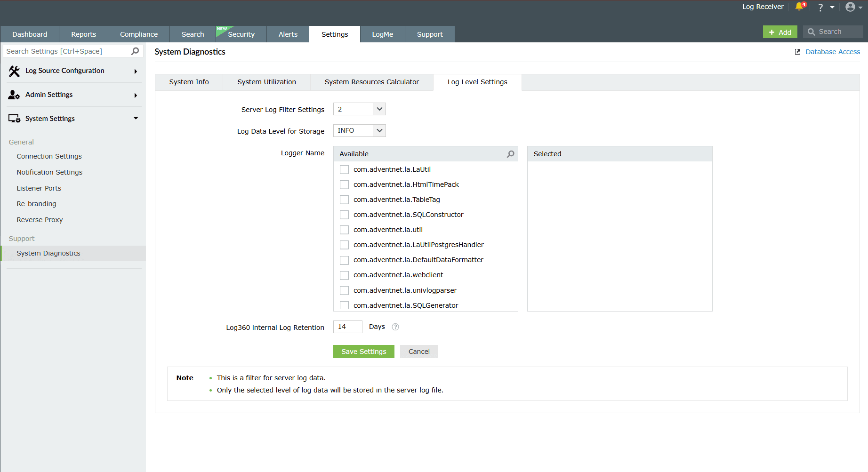Check com.adventnet.la.TableTag logger
The width and height of the screenshot is (868, 472).
click(x=344, y=200)
